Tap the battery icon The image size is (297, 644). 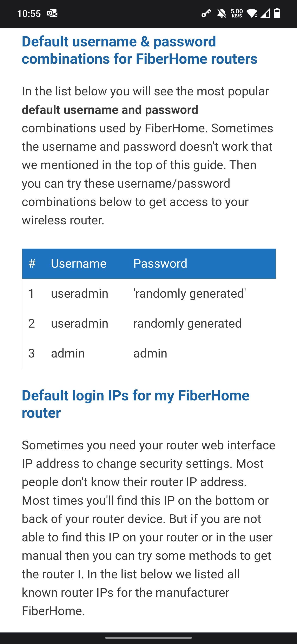pyautogui.click(x=277, y=13)
